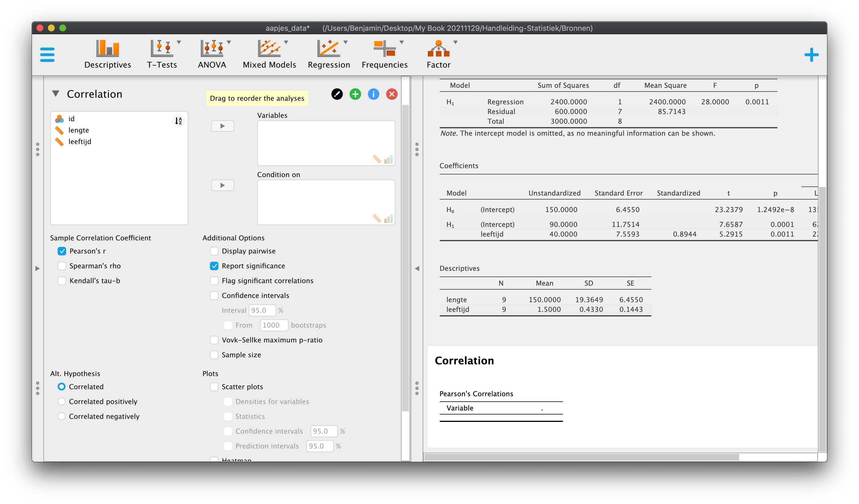Screen dimensions: 859x504
Task: Collapse the Correlation analysis panel triangle
Action: tap(56, 94)
